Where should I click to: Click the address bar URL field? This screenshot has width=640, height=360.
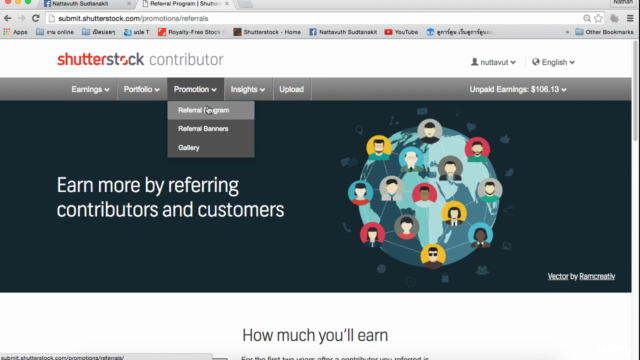point(314,18)
